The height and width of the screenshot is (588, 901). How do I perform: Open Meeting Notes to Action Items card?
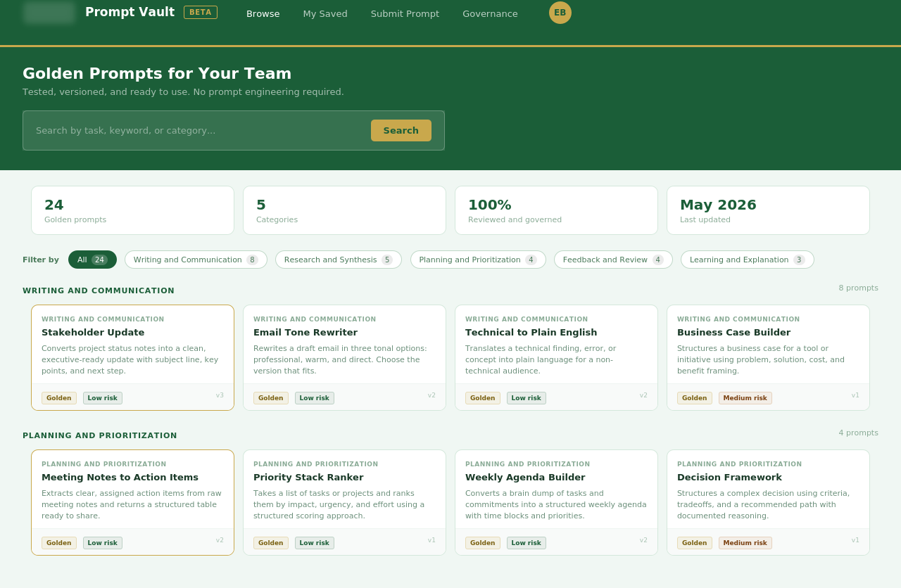(132, 502)
